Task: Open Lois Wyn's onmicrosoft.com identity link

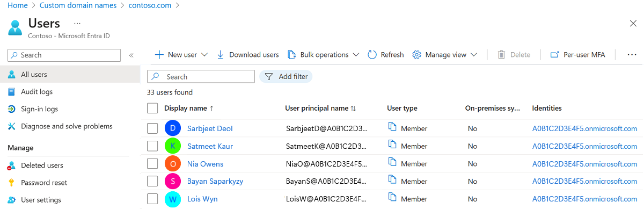Action: pyautogui.click(x=584, y=199)
